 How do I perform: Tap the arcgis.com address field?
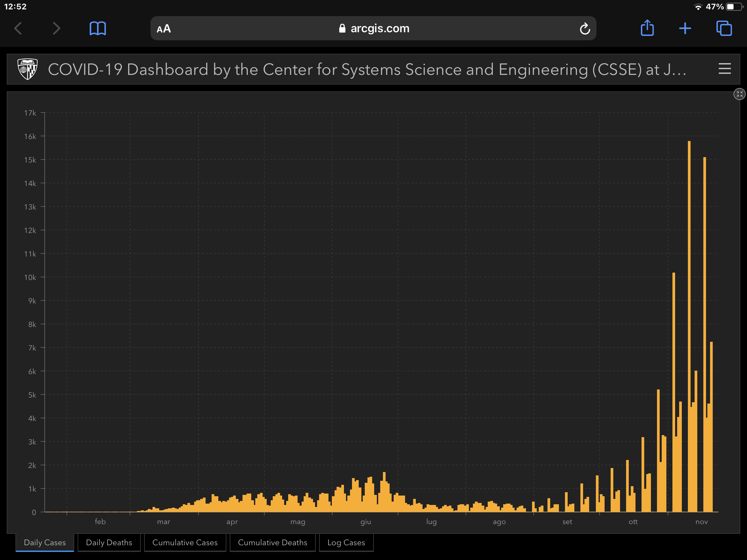[373, 28]
